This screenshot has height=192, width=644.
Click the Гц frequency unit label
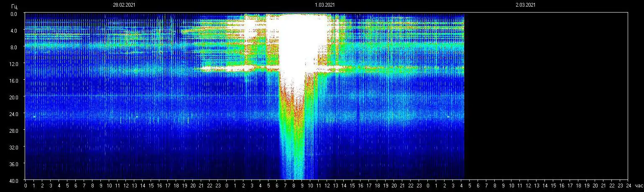15,6
